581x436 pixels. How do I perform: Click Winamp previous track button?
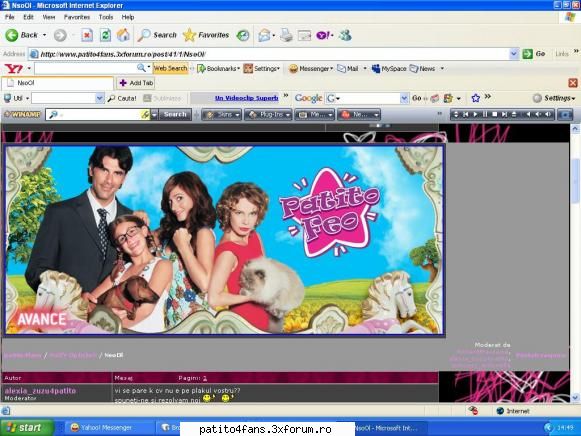466,114
